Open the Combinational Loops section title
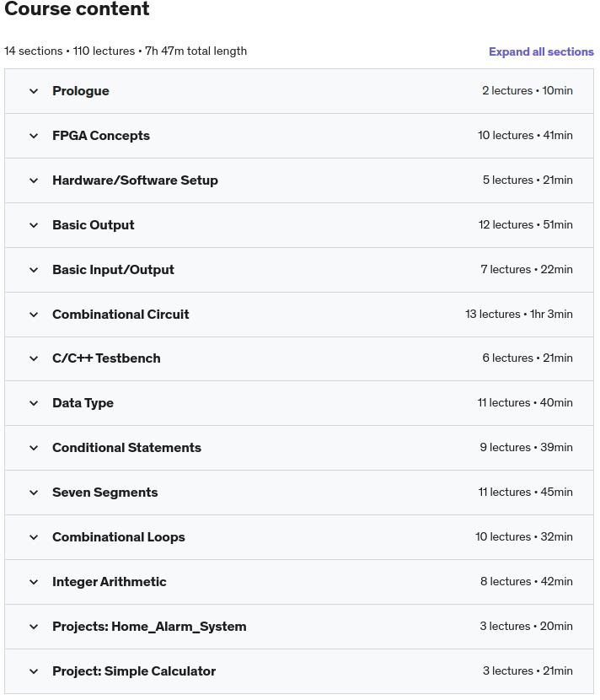The image size is (600, 700). click(x=119, y=537)
